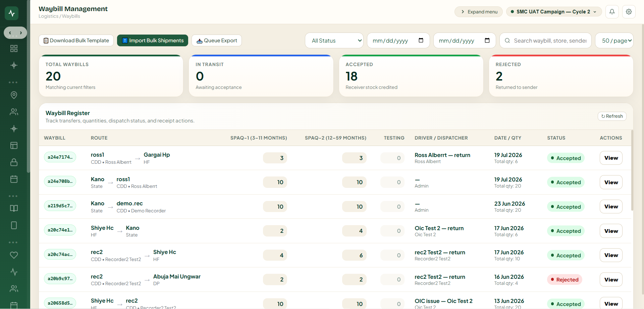This screenshot has width=644, height=309.
Task: Click the tablet device icon in sidebar
Action: click(14, 225)
